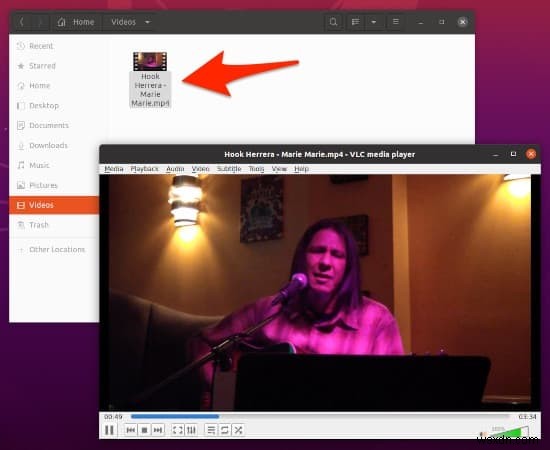Open the View menu in VLC
The image size is (550, 450).
point(280,169)
